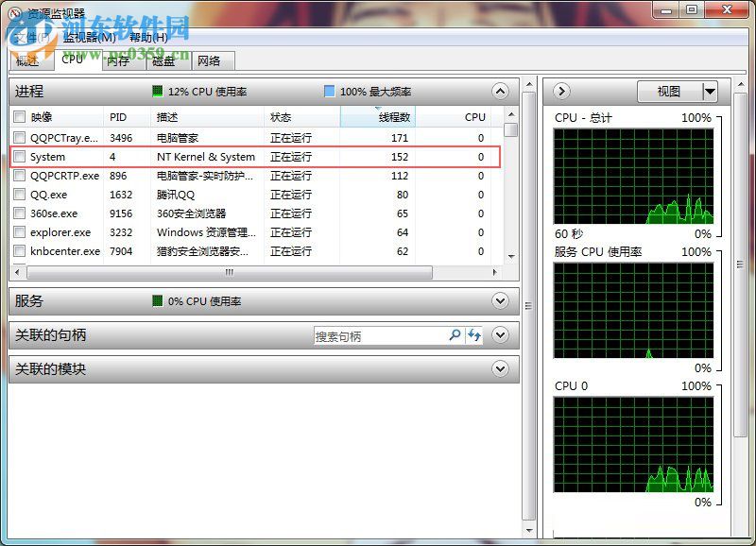Switch to the 磁盘 tab
This screenshot has height=546, width=756.
tap(161, 60)
